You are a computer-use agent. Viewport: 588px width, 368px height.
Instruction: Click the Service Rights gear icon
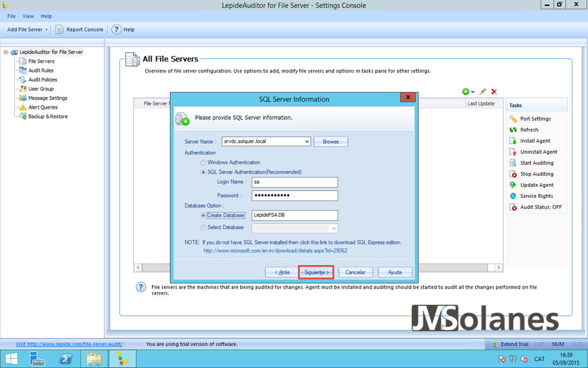click(513, 196)
